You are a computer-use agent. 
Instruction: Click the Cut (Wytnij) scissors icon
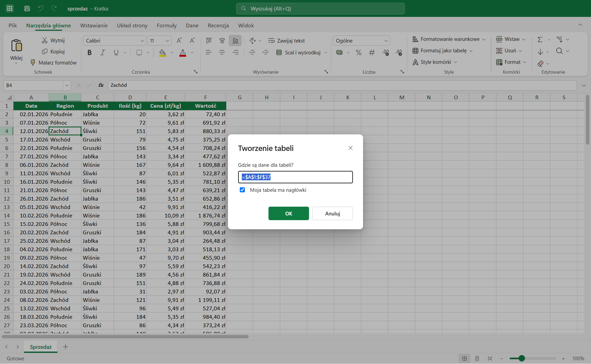45,40
